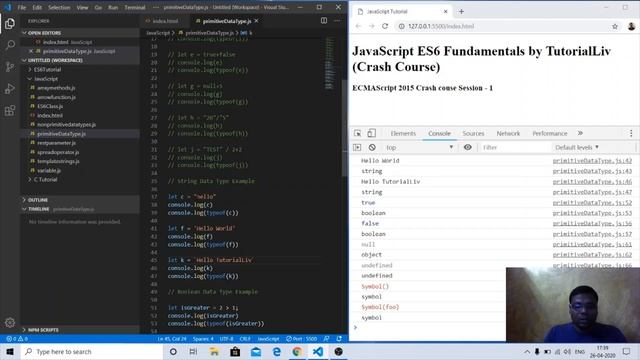Open the Windows Start menu

click(10, 351)
